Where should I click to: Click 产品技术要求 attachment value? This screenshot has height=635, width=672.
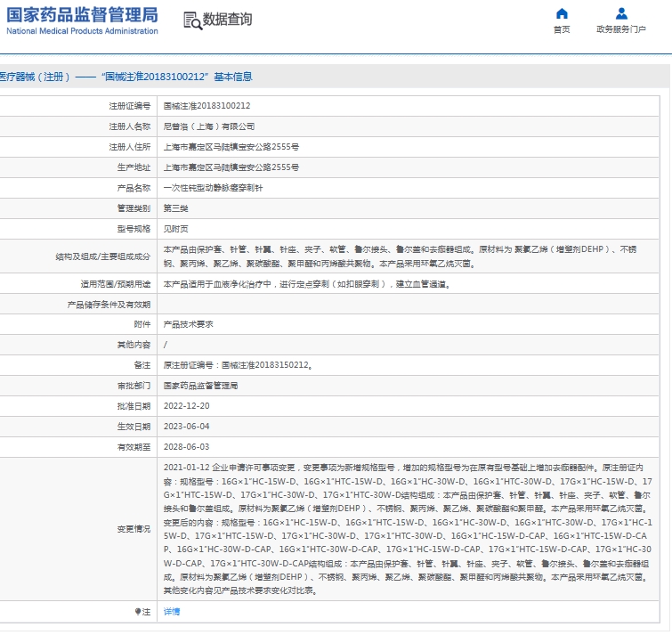pyautogui.click(x=188, y=324)
